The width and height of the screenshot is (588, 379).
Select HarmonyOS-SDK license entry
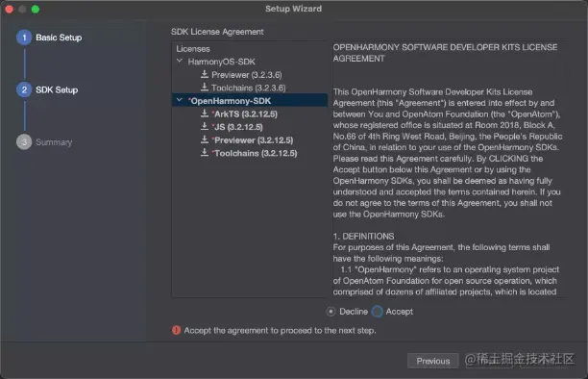pos(221,62)
